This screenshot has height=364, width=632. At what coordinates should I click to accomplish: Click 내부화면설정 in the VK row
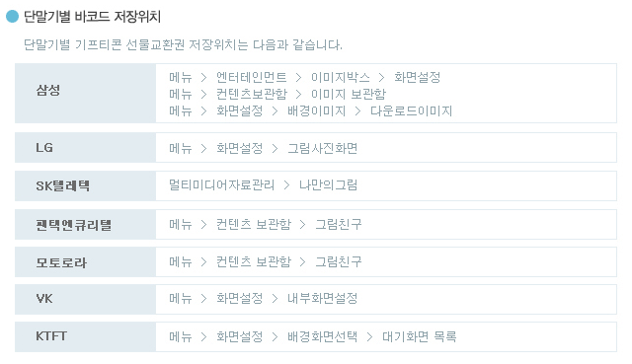tap(323, 298)
